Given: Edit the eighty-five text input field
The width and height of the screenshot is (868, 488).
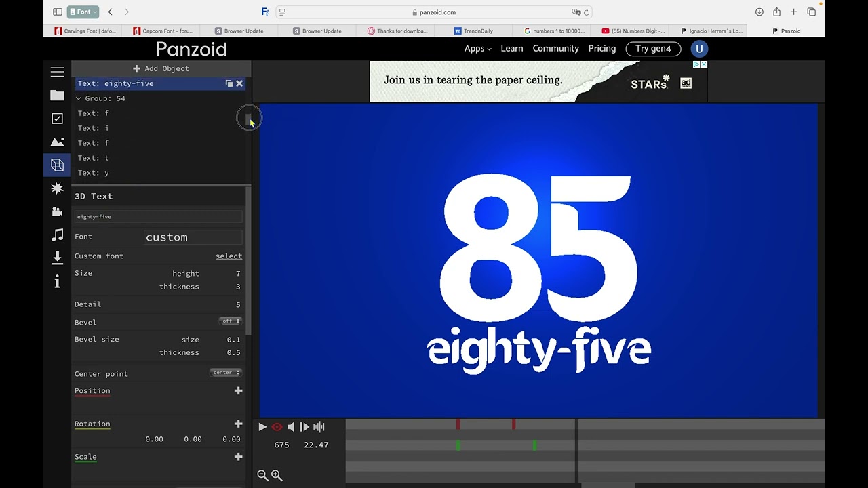Looking at the screenshot, I should pyautogui.click(x=158, y=217).
